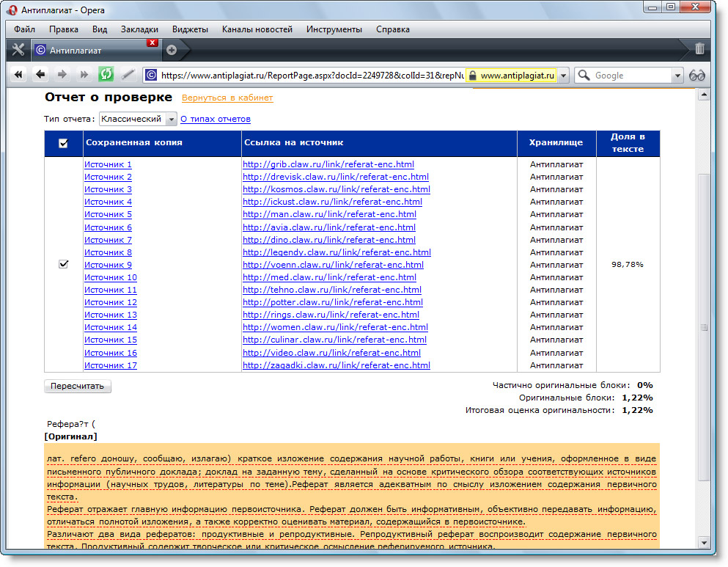Click the [Оригинал] label
The height and width of the screenshot is (567, 728).
[70, 436]
